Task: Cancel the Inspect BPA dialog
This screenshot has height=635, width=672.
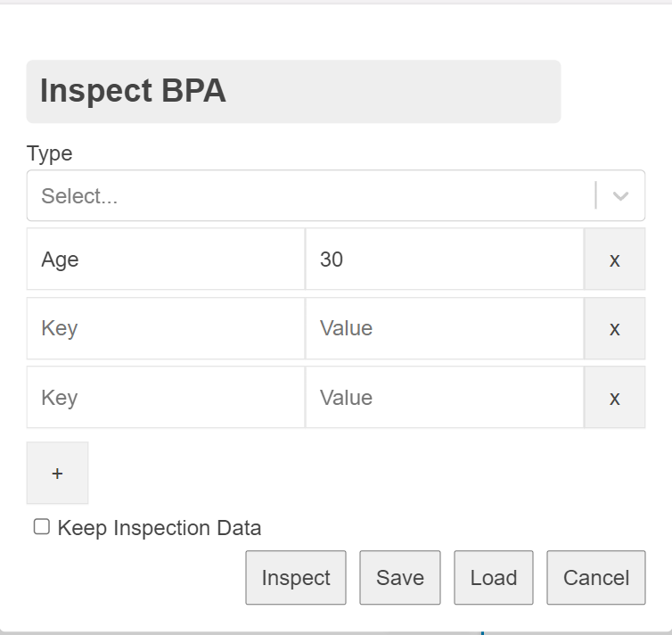Action: [x=595, y=578]
